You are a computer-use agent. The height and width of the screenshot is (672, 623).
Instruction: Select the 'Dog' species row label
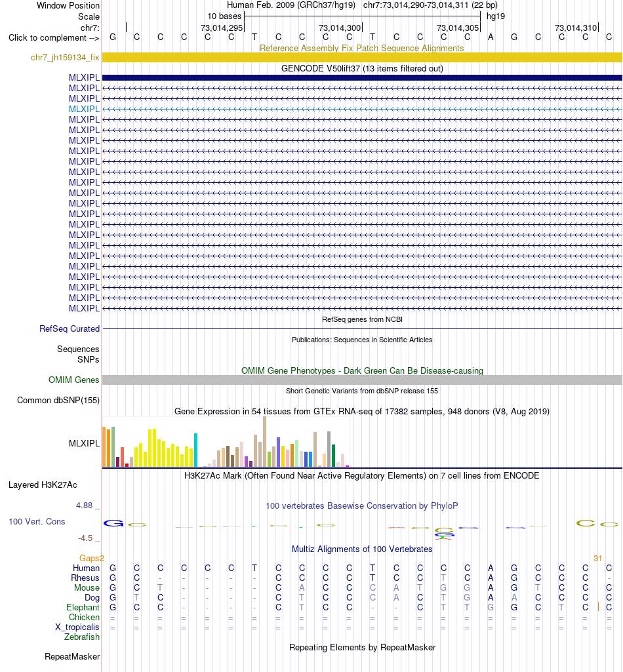coord(92,597)
